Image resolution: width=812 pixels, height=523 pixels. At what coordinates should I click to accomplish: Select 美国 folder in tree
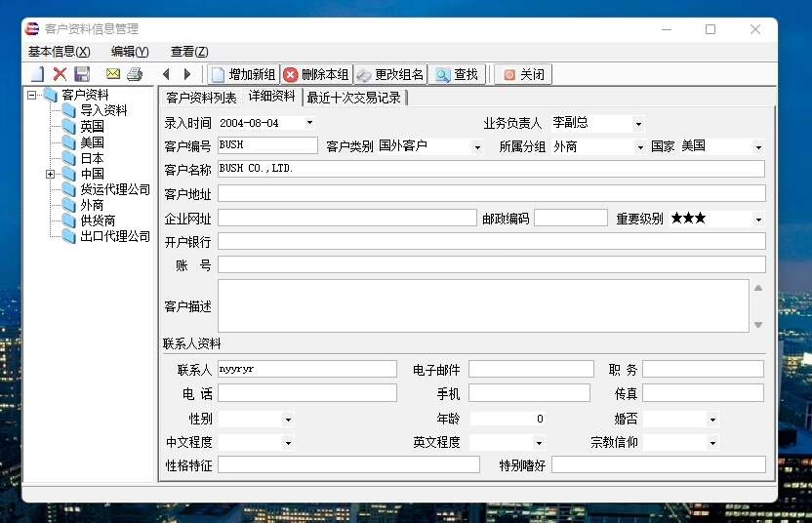pyautogui.click(x=83, y=142)
